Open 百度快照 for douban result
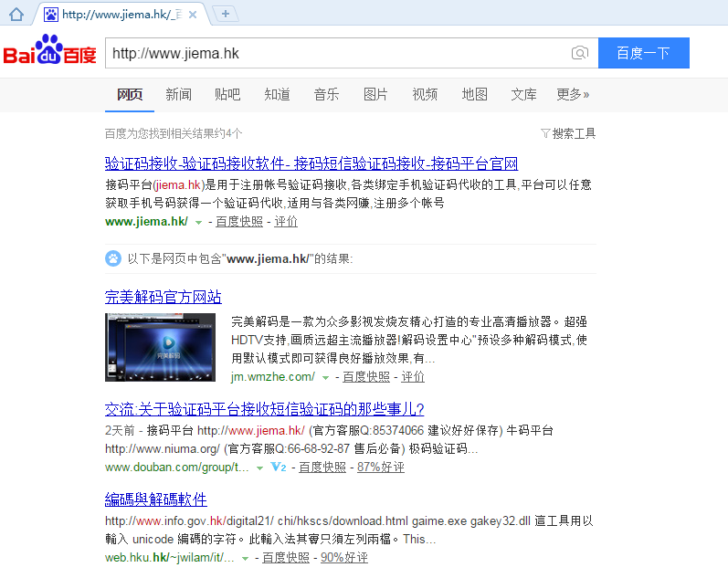728x578 pixels. [x=322, y=467]
